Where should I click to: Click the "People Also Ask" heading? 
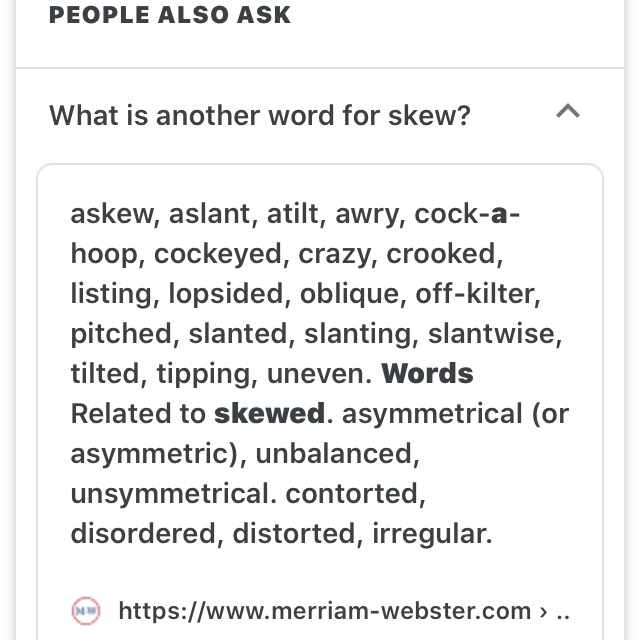169,15
